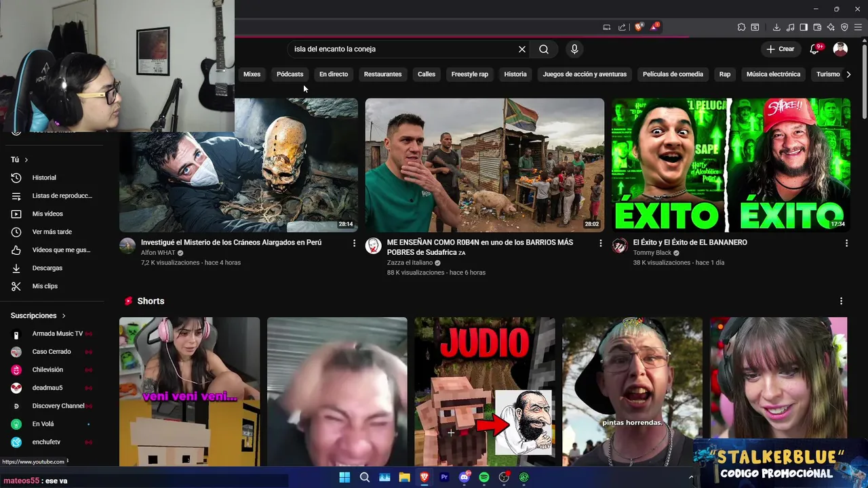Open the notifications bell
Viewport: 868px width, 488px height.
coord(815,49)
